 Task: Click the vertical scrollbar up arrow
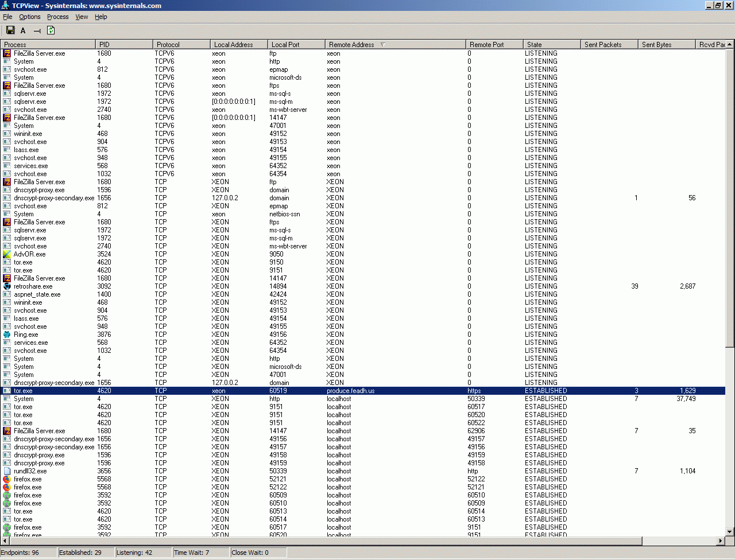(730, 45)
